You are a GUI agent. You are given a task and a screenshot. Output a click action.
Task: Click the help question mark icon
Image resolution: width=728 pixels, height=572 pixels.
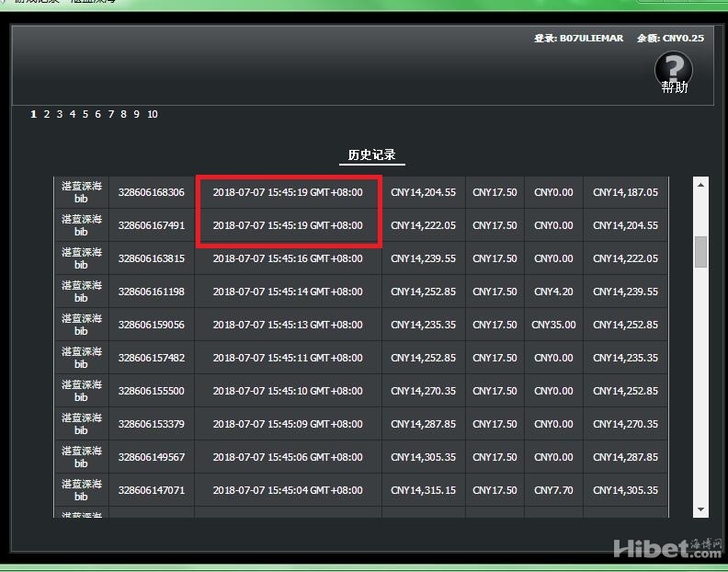click(x=674, y=68)
